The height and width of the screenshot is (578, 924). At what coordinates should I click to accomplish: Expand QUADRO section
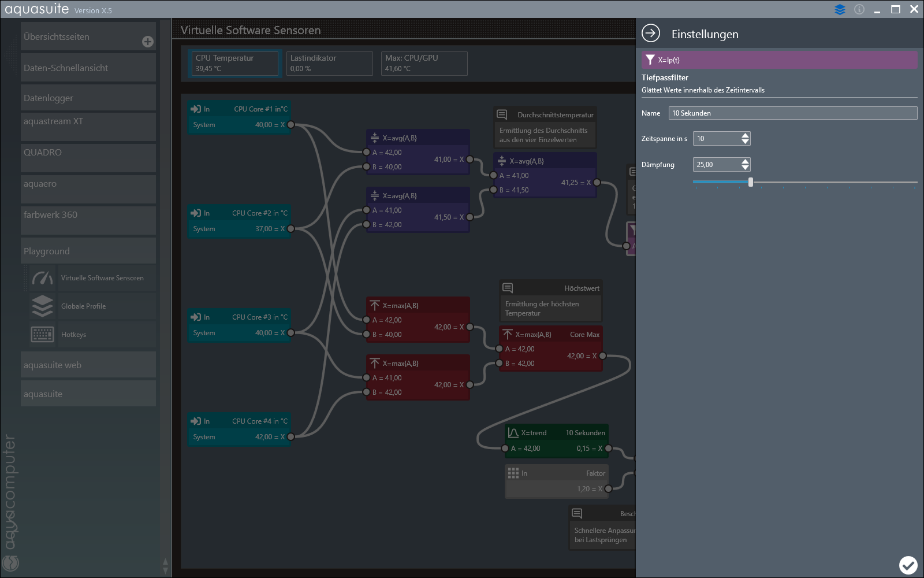click(88, 158)
